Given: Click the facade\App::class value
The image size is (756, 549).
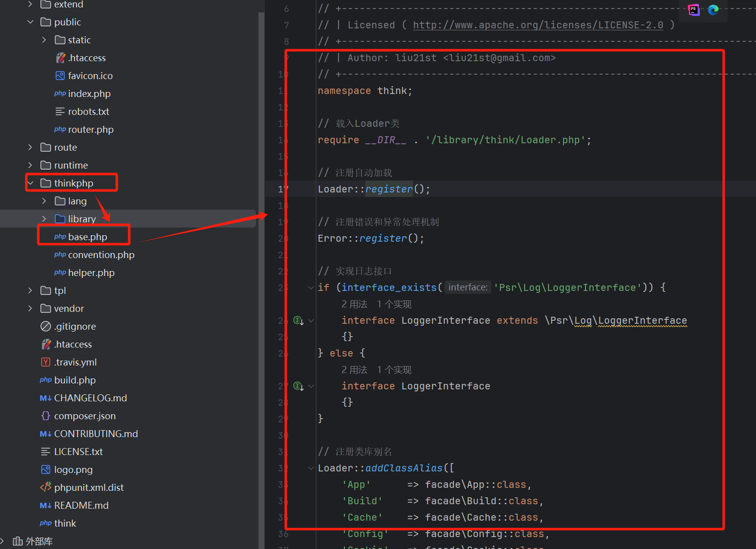Looking at the screenshot, I should pos(476,484).
